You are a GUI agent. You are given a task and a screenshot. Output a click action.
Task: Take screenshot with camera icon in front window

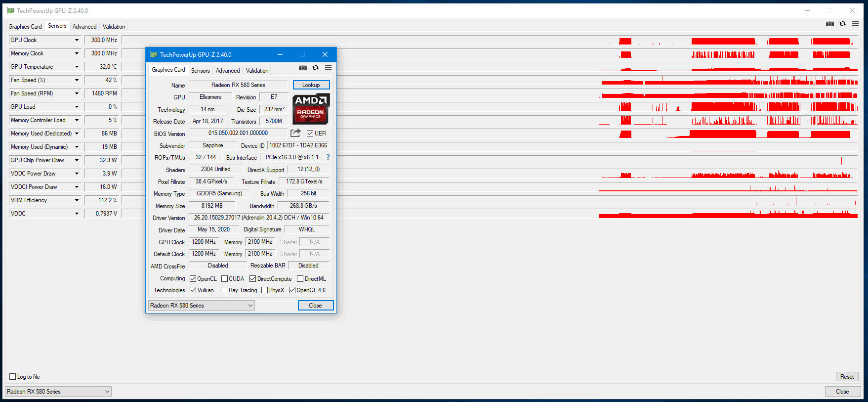pos(303,68)
